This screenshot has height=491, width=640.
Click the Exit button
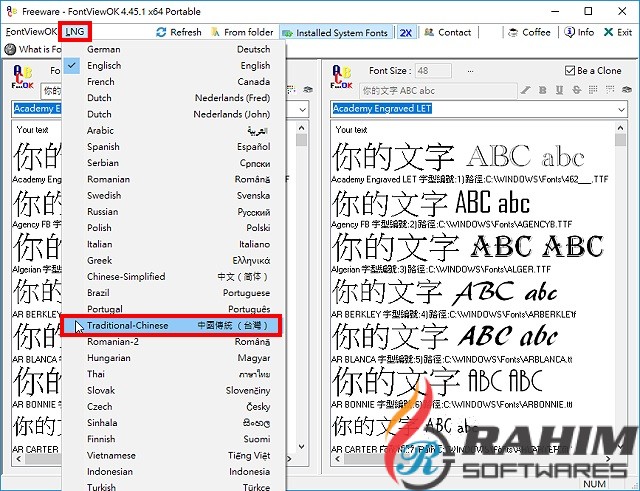pos(618,32)
